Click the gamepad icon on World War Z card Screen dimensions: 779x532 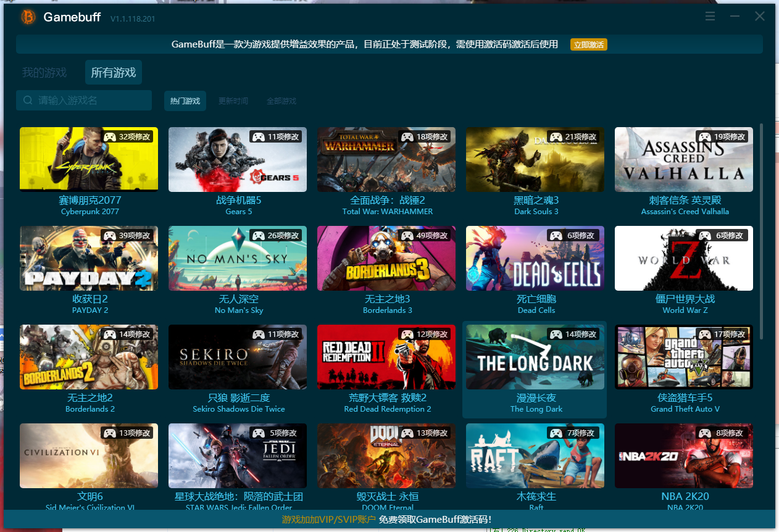tap(704, 235)
